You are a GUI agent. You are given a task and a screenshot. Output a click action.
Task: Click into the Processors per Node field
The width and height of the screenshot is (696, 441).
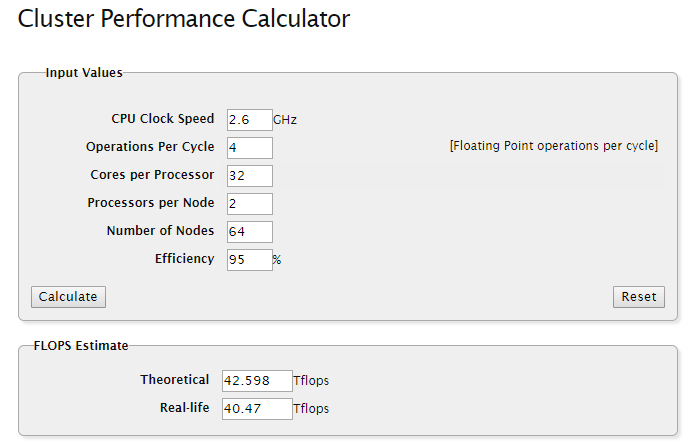click(249, 204)
